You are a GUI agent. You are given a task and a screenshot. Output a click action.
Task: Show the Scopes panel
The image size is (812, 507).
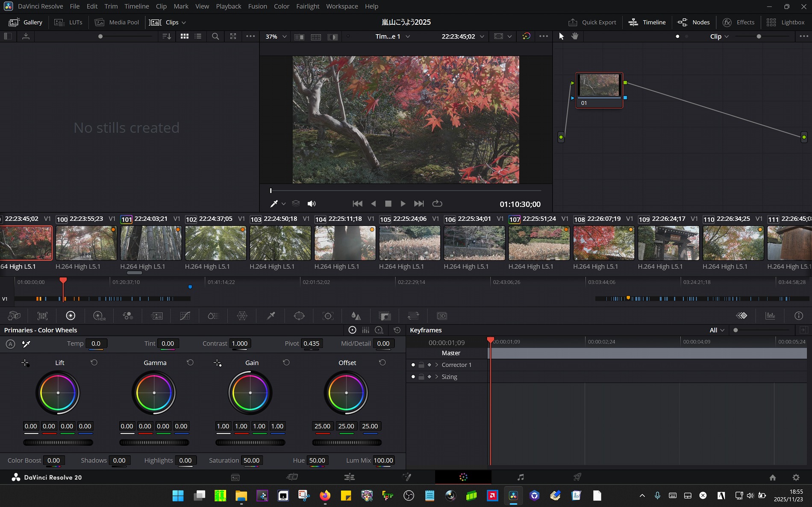(770, 316)
